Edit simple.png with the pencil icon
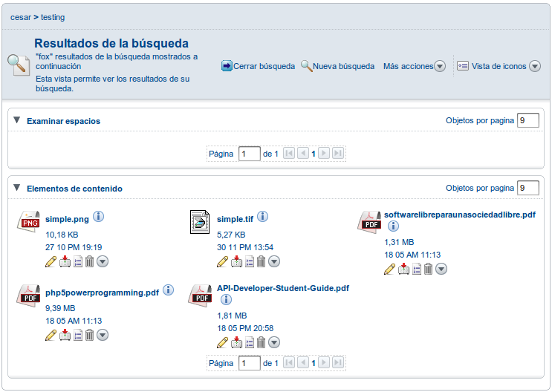 (x=51, y=261)
